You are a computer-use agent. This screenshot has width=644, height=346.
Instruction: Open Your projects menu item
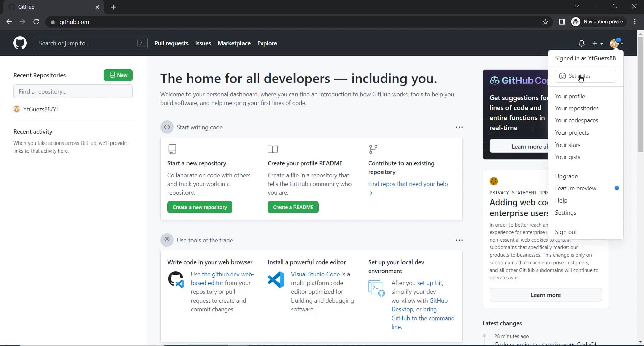pos(586,133)
